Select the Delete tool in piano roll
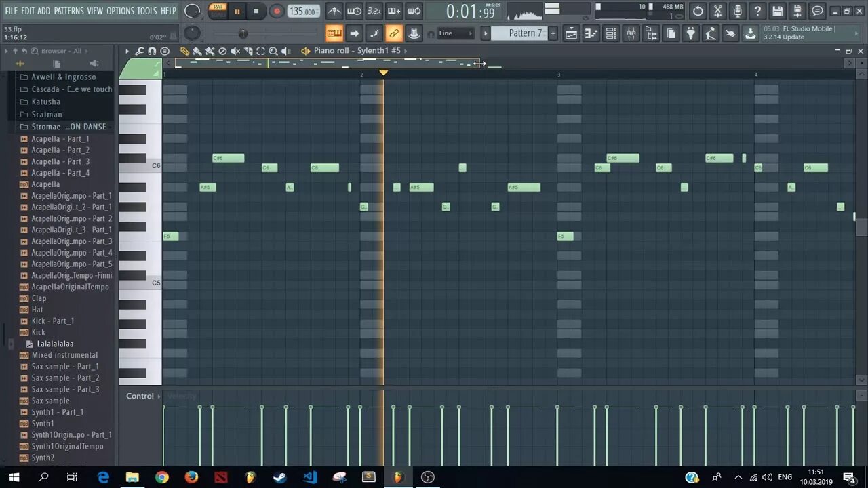Viewport: 868px width, 488px height. (x=222, y=51)
